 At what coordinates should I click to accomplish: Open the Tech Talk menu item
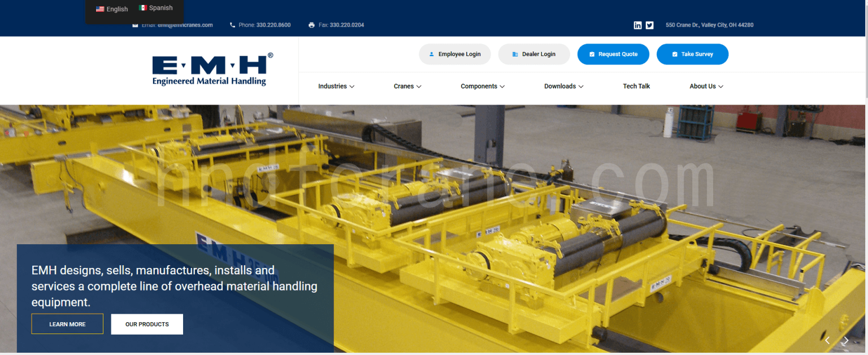pyautogui.click(x=636, y=86)
